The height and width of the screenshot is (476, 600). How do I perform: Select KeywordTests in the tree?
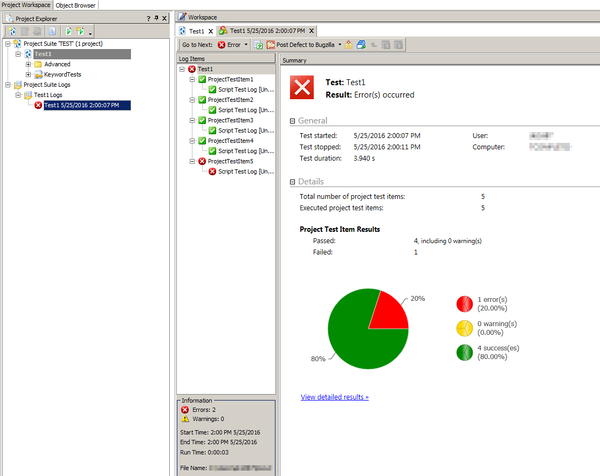click(62, 74)
